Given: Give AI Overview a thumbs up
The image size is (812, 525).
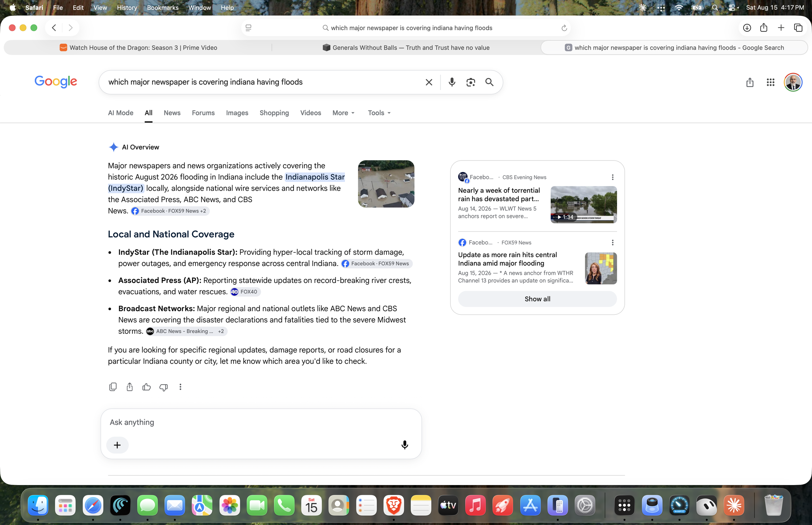Looking at the screenshot, I should pyautogui.click(x=146, y=387).
